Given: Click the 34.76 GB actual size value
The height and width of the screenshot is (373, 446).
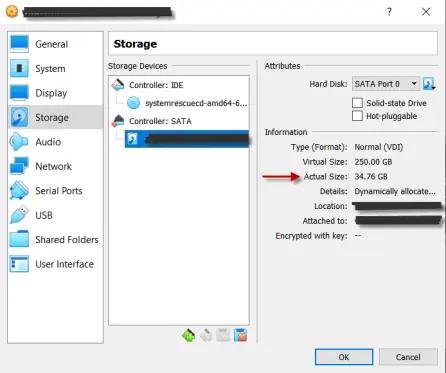Looking at the screenshot, I should 371,177.
